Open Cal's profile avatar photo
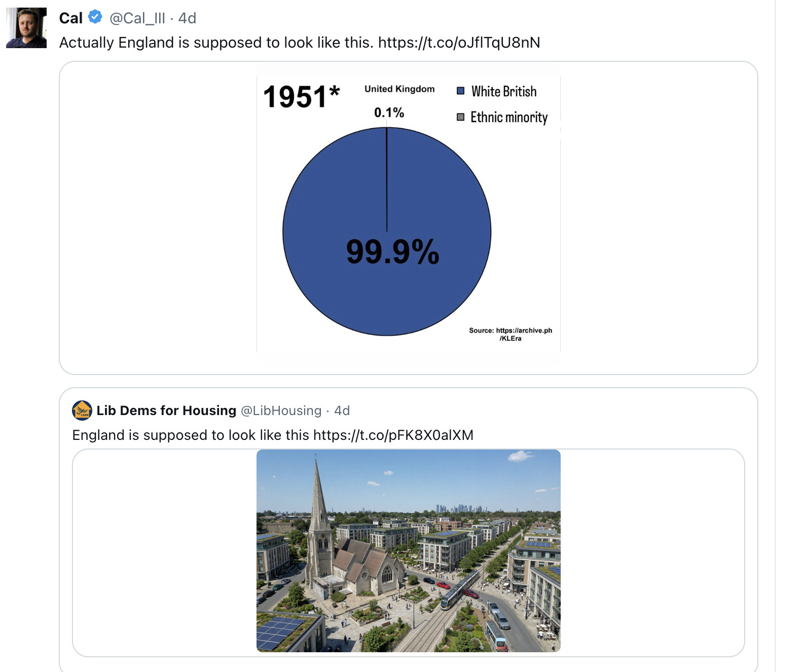The image size is (803, 672). [26, 28]
